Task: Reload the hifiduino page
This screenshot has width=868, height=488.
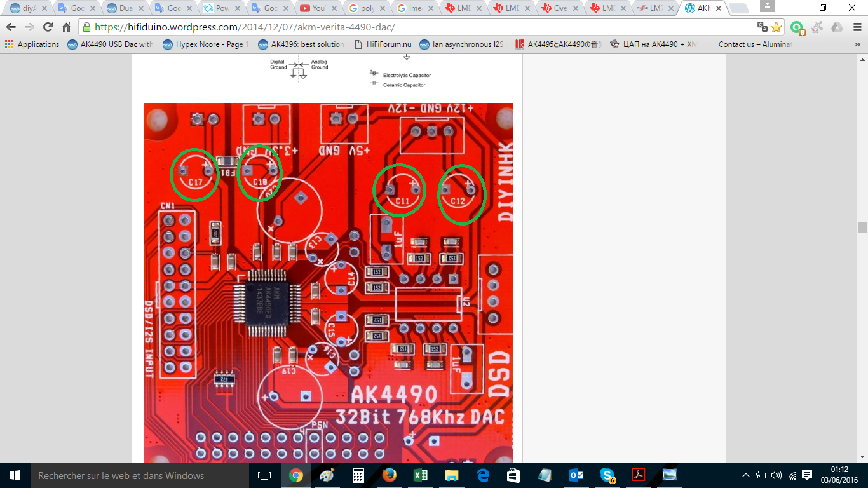Action: tap(48, 27)
